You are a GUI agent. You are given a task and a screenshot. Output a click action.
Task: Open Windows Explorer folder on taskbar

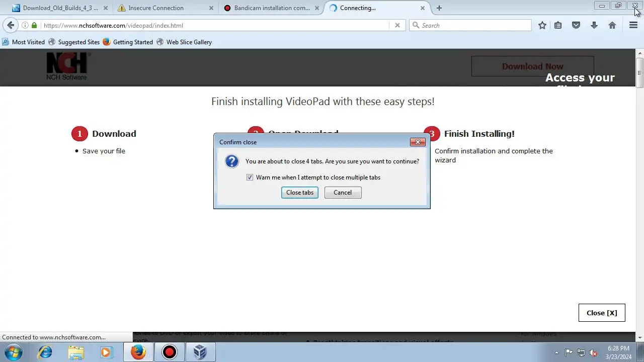pyautogui.click(x=76, y=352)
